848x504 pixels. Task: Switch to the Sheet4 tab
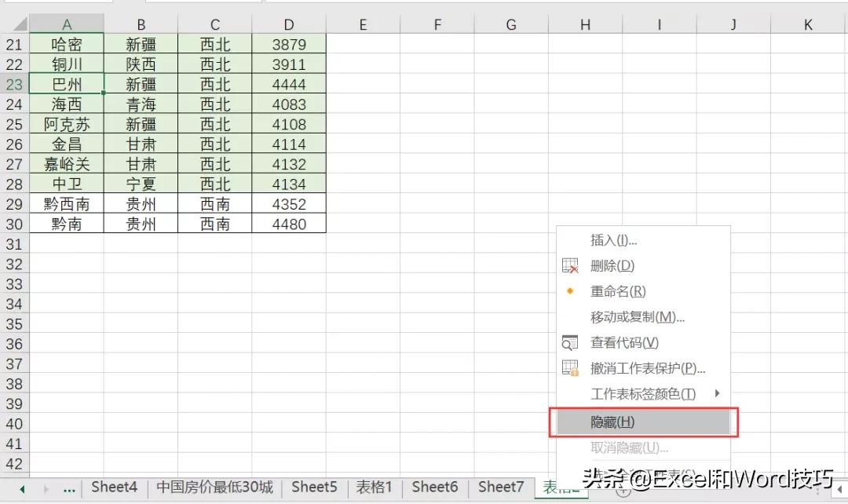click(x=115, y=487)
